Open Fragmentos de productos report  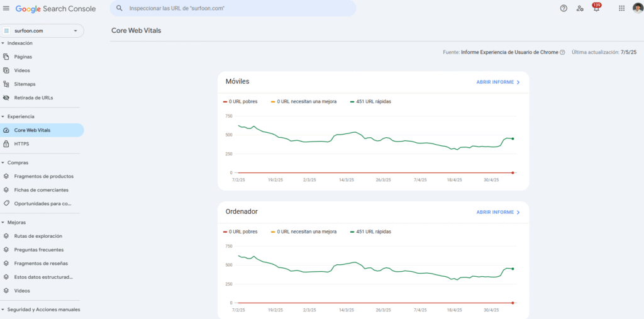coord(43,176)
